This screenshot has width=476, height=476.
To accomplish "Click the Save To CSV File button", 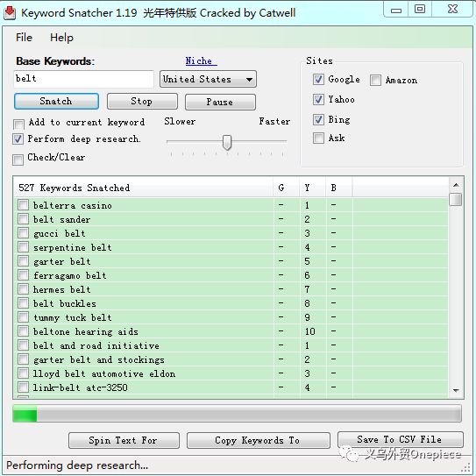I will [400, 439].
